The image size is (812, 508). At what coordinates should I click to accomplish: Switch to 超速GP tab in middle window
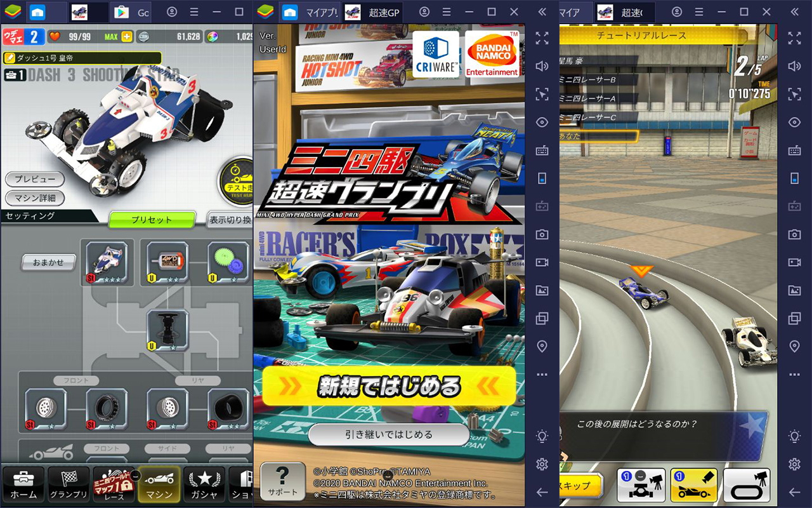374,12
